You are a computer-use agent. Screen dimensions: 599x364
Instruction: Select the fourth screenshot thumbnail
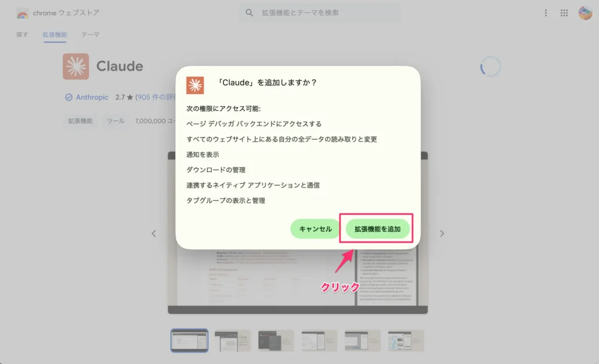point(319,341)
